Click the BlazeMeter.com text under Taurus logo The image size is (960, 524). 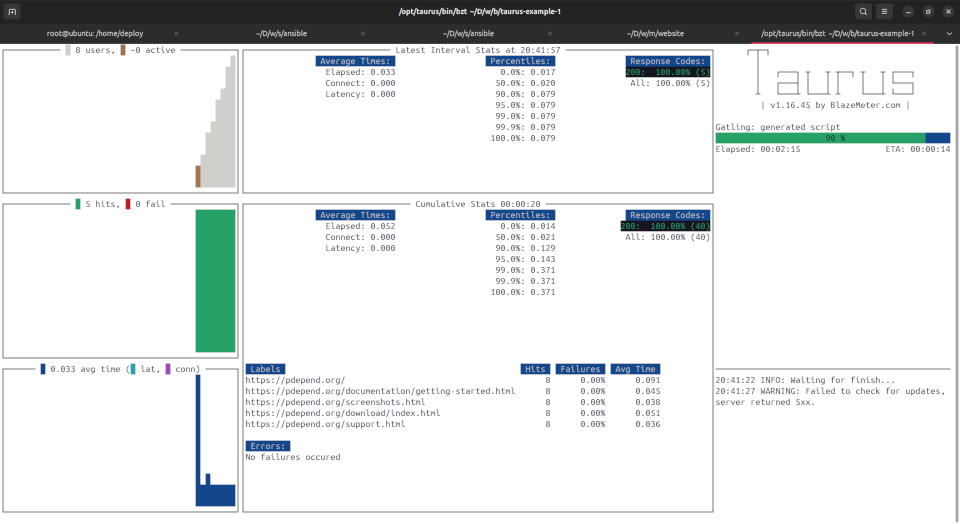(864, 105)
